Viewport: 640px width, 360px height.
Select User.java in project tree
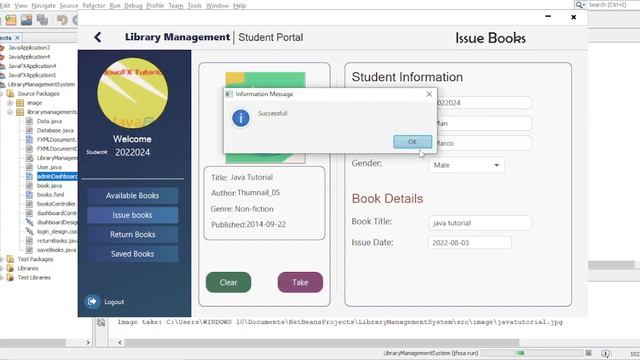(x=49, y=167)
